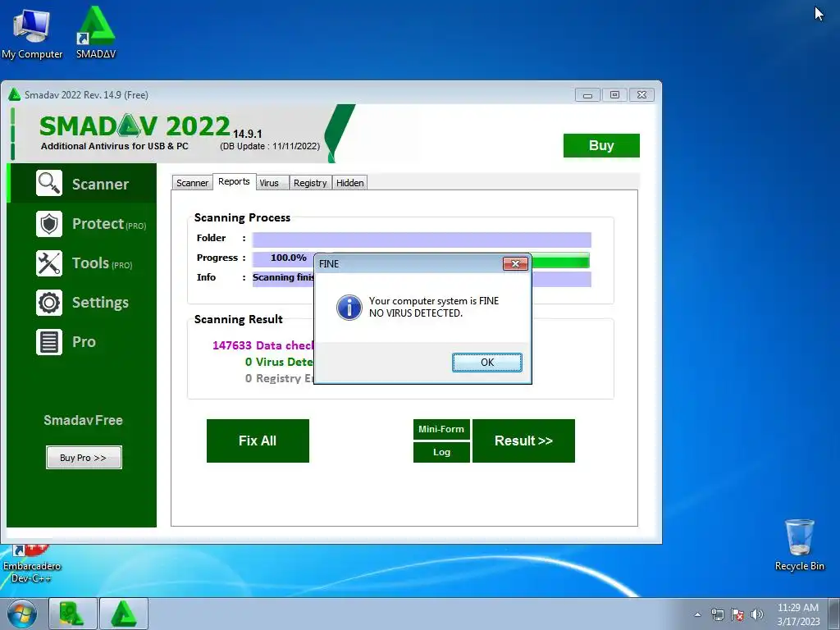840x630 pixels.
Task: Click the first pinned taskbar application icon
Action: coord(73,614)
